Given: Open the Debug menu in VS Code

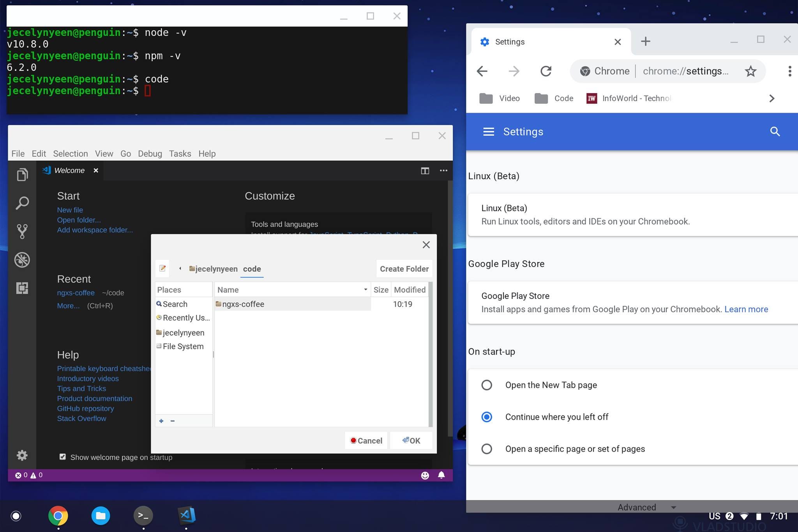Looking at the screenshot, I should pos(150,154).
